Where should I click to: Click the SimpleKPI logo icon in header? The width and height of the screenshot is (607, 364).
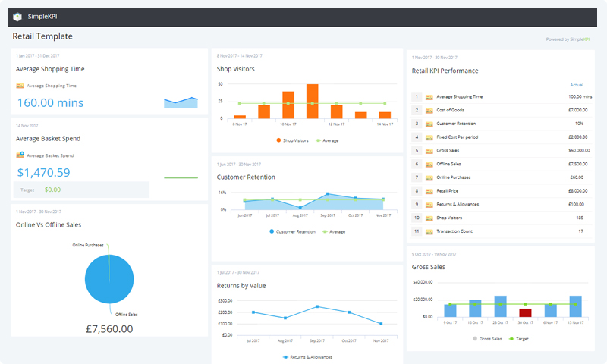pyautogui.click(x=17, y=17)
